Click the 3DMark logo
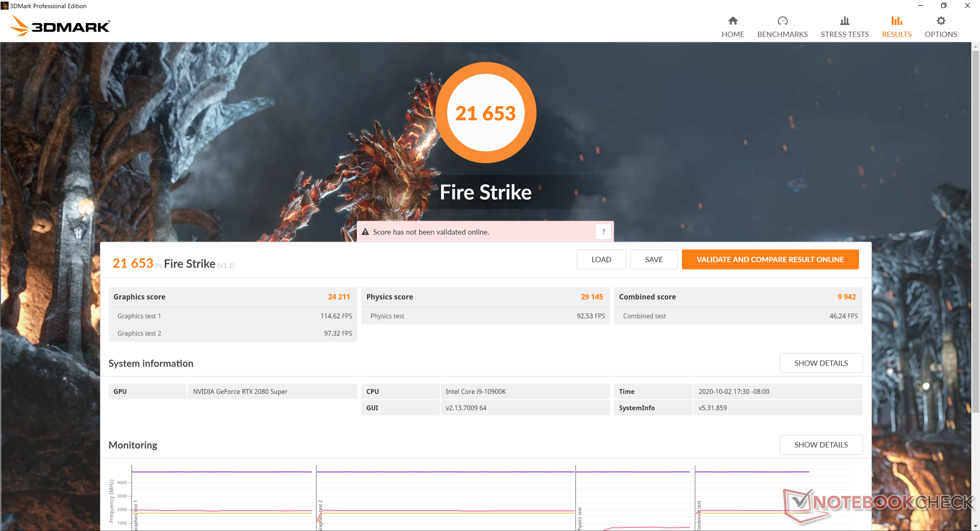 [x=60, y=26]
